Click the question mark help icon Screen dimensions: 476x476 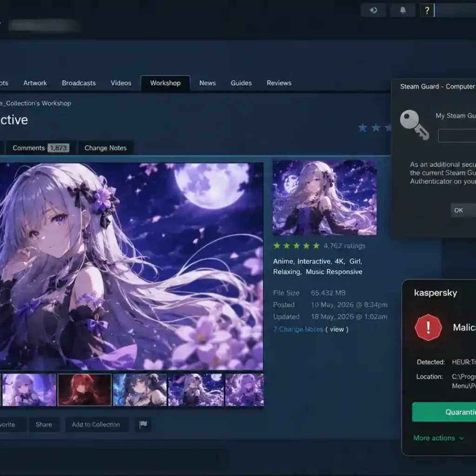coord(427,10)
